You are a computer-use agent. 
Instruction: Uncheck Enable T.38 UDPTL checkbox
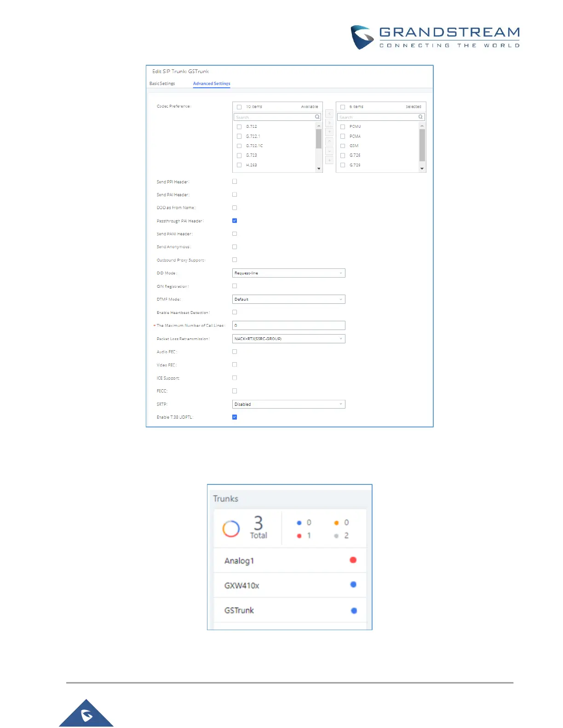pos(235,417)
